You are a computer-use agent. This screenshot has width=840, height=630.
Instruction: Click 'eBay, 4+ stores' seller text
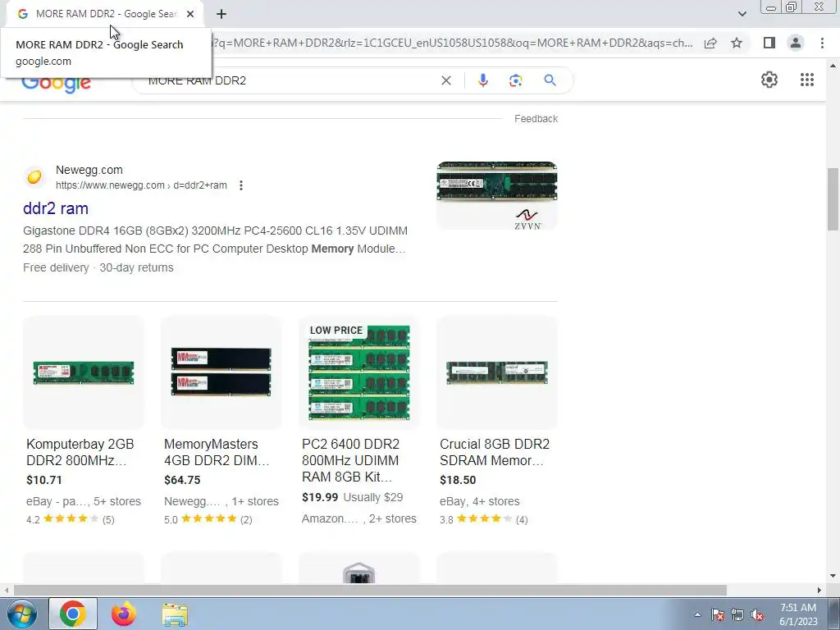(x=479, y=501)
